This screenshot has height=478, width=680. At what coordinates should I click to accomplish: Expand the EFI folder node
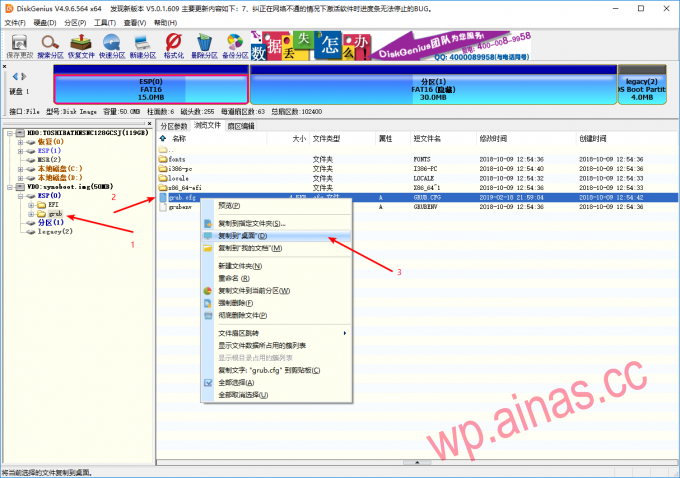[x=31, y=205]
